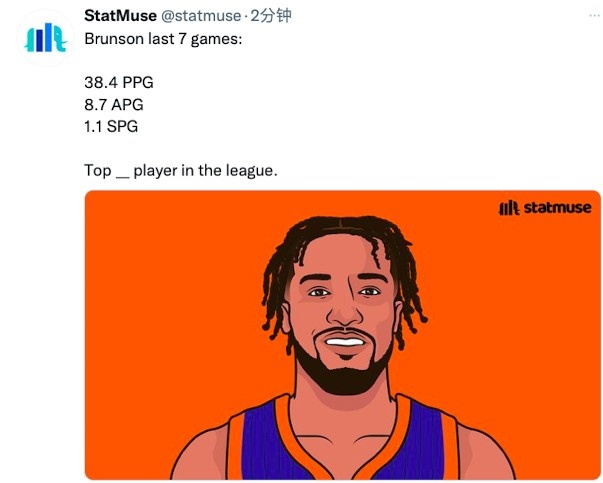Click the statmuse bar-chart logo in image
Screen dimensions: 603x483
coord(509,208)
